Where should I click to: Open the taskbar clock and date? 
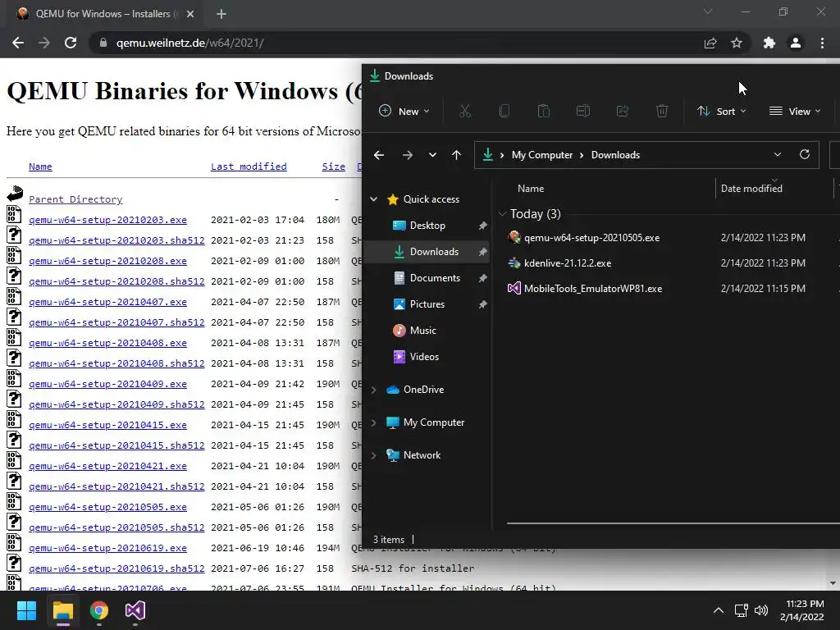(x=801, y=610)
